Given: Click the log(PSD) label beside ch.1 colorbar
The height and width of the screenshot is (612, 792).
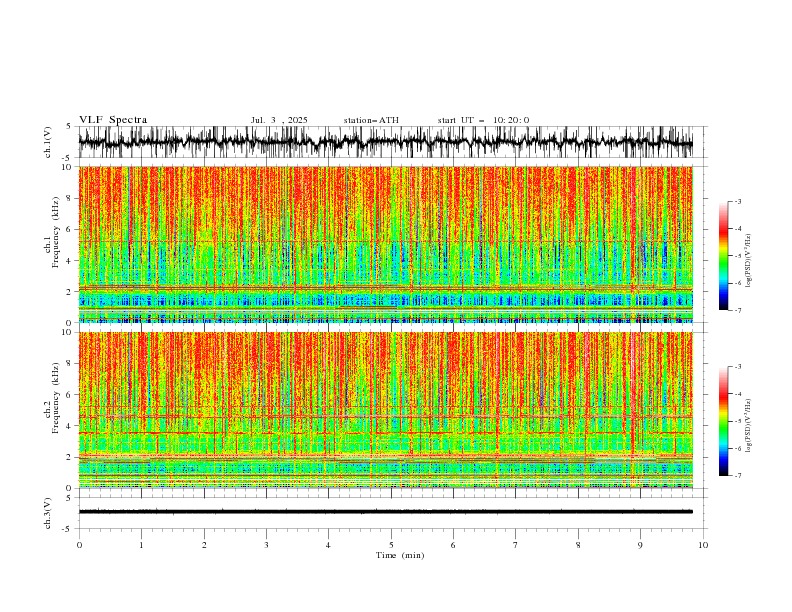Looking at the screenshot, I should coord(749,261).
